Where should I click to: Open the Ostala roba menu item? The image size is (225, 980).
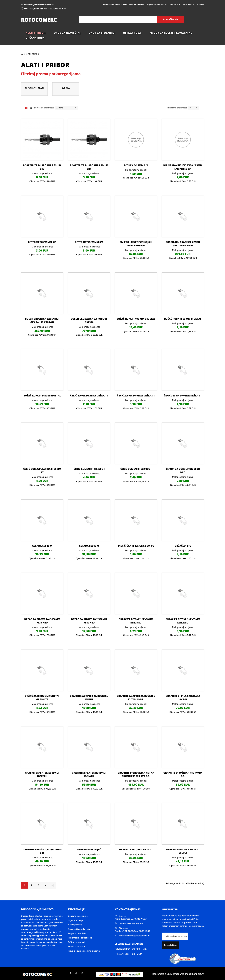[x=132, y=33]
